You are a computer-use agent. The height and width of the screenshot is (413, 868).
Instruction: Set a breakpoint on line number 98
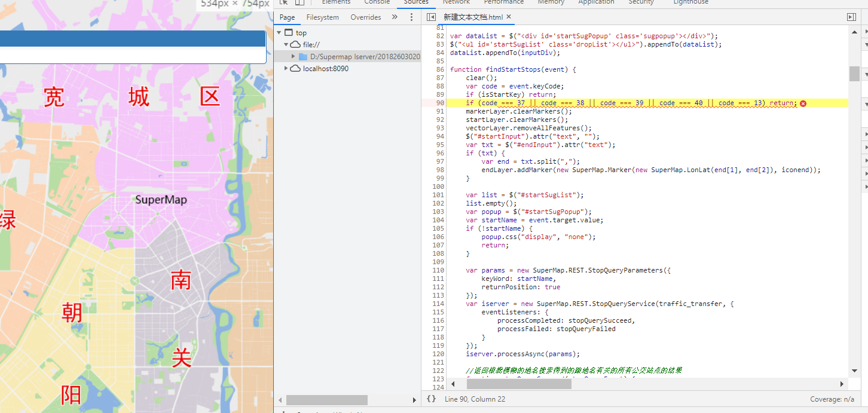point(440,170)
